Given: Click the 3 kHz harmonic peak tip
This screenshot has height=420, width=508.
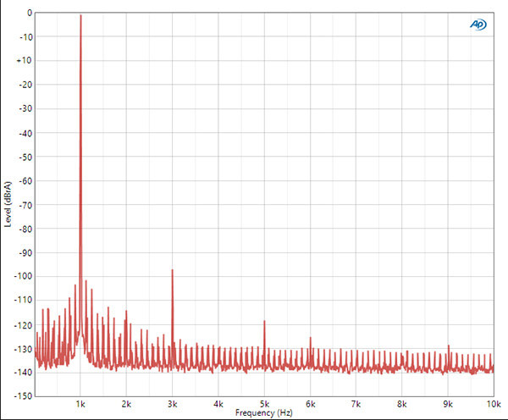Looking at the screenshot, I should coord(173,270).
